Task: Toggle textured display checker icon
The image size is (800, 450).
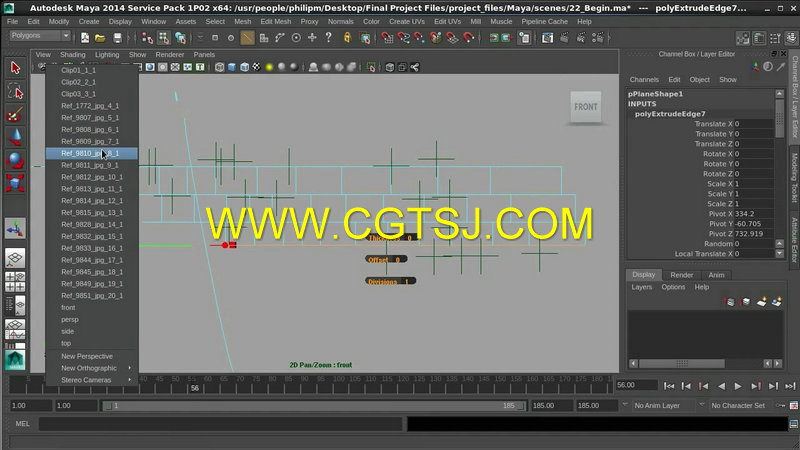Action: tap(257, 67)
